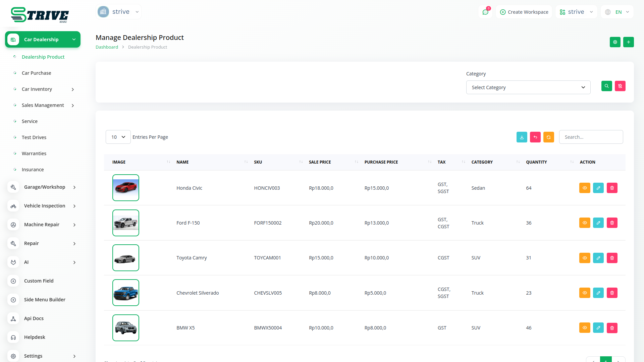Screen dimensions: 644x362
Task: Open the Select Category dropdown
Action: (528, 87)
